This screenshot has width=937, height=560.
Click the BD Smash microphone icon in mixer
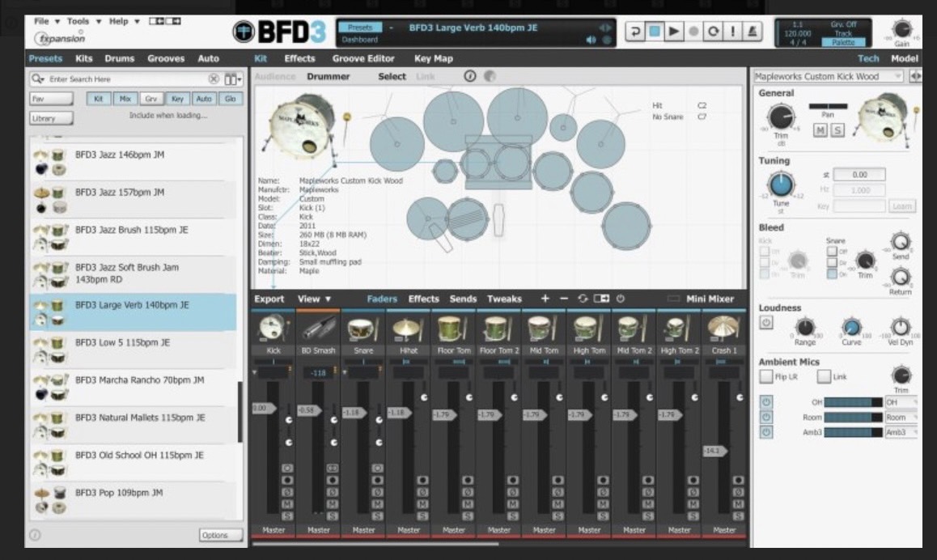coord(319,328)
